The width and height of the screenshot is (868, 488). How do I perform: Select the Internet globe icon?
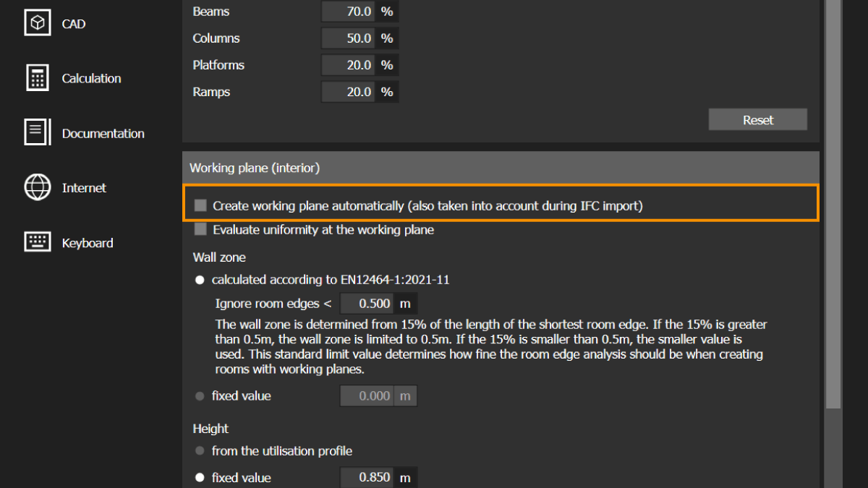pos(38,187)
